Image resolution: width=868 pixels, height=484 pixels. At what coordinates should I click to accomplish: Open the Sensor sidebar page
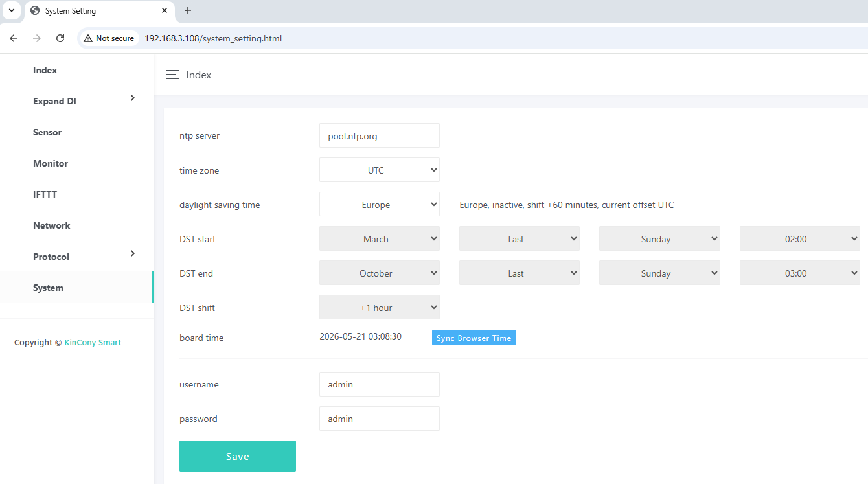[47, 132]
